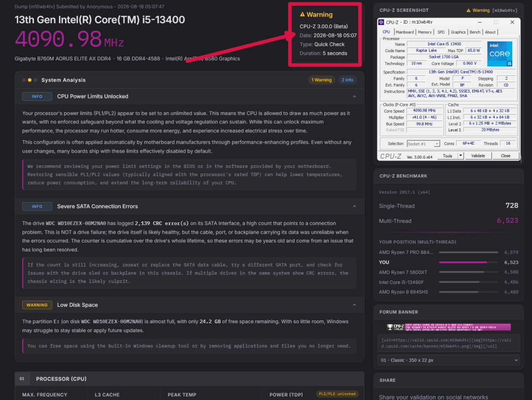This screenshot has height=400, width=532.
Task: Click the INFO badge for CPU Power Limits Unlocked
Action: coord(37,96)
